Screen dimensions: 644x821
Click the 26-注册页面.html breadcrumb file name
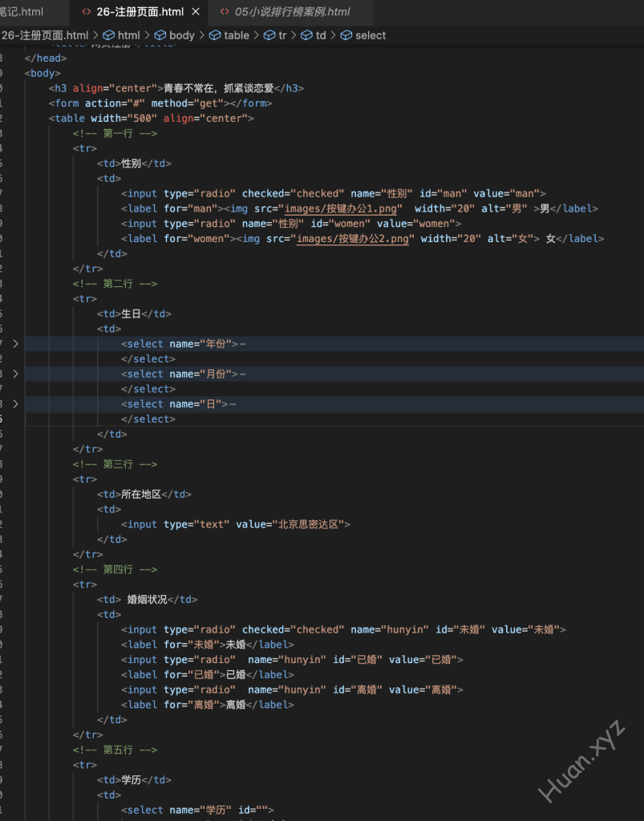[x=45, y=35]
